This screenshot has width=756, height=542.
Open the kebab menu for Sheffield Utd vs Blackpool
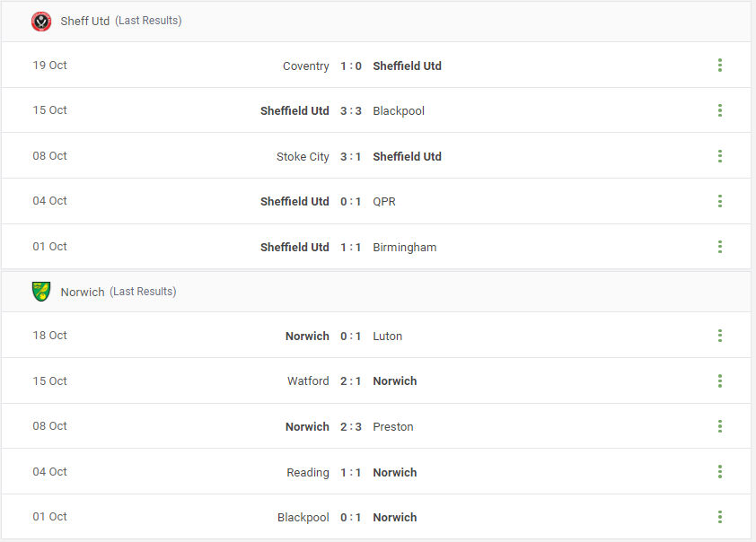pos(719,110)
